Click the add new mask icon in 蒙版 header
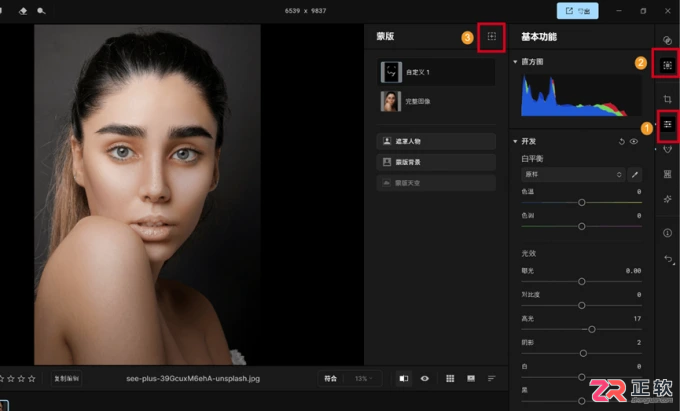Viewport: 680px width, 411px height. click(491, 37)
